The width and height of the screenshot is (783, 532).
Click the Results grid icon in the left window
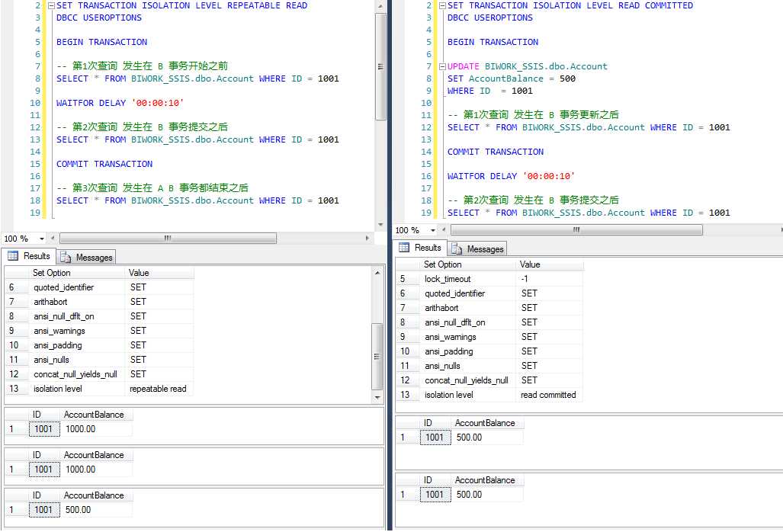coord(13,256)
